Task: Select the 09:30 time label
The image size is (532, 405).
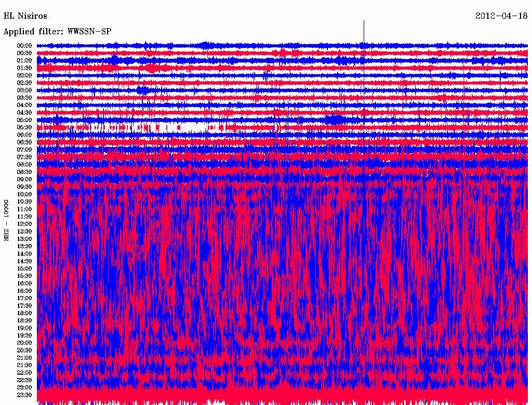Action: click(24, 187)
